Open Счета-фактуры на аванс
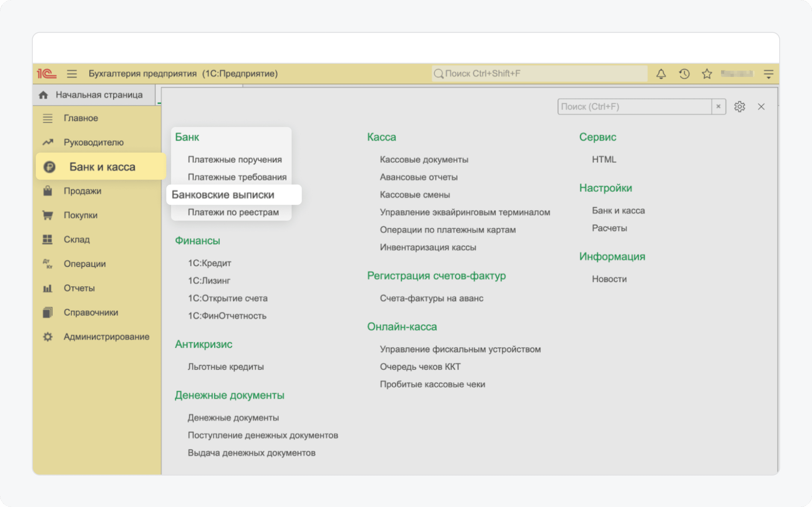Image resolution: width=812 pixels, height=507 pixels. pyautogui.click(x=431, y=298)
